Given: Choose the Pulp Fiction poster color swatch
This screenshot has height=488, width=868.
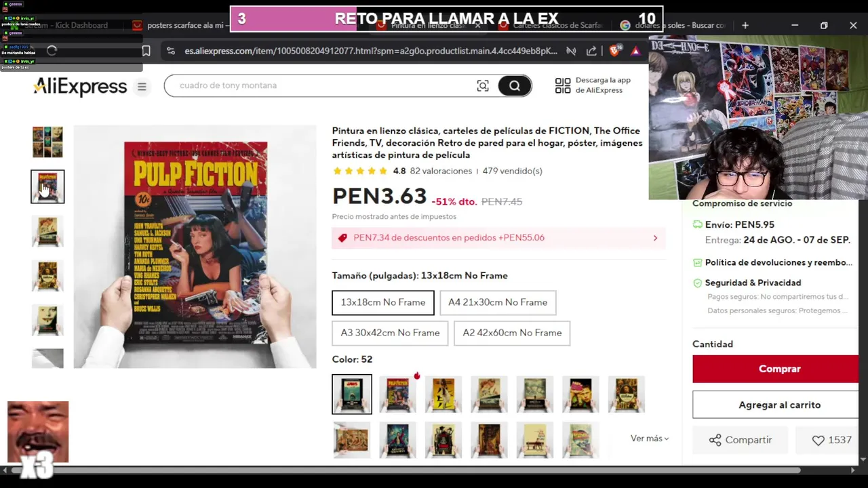Looking at the screenshot, I should [397, 394].
